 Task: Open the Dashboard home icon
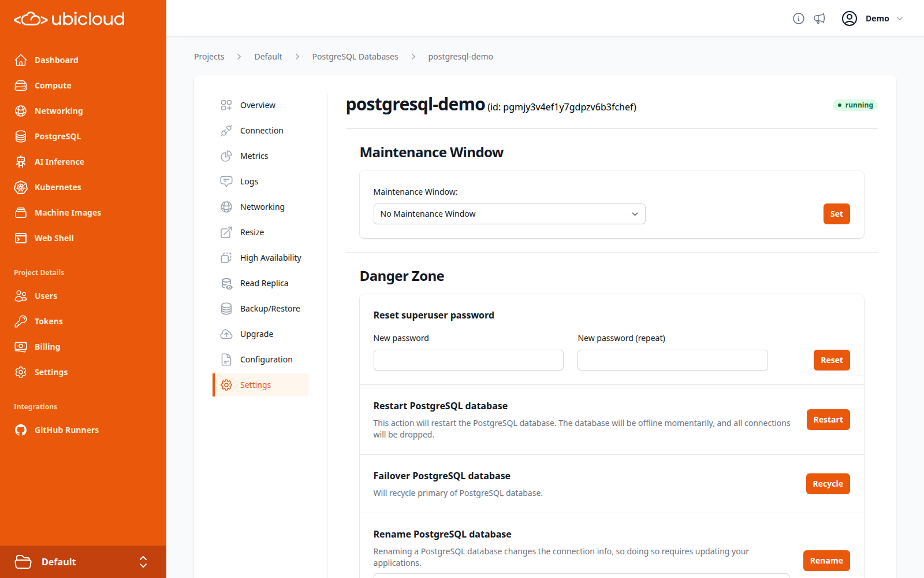coord(21,60)
